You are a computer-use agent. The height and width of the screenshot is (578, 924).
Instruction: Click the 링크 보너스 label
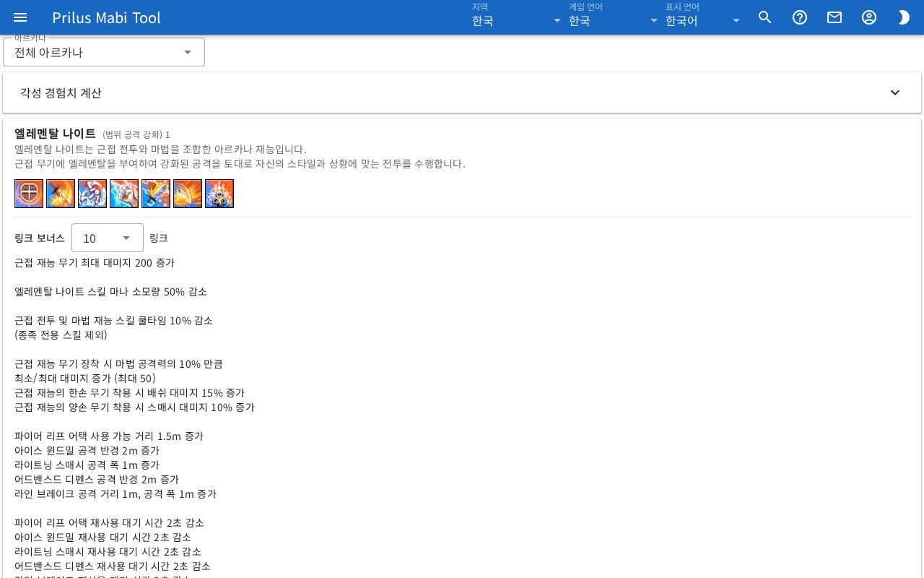pyautogui.click(x=40, y=238)
